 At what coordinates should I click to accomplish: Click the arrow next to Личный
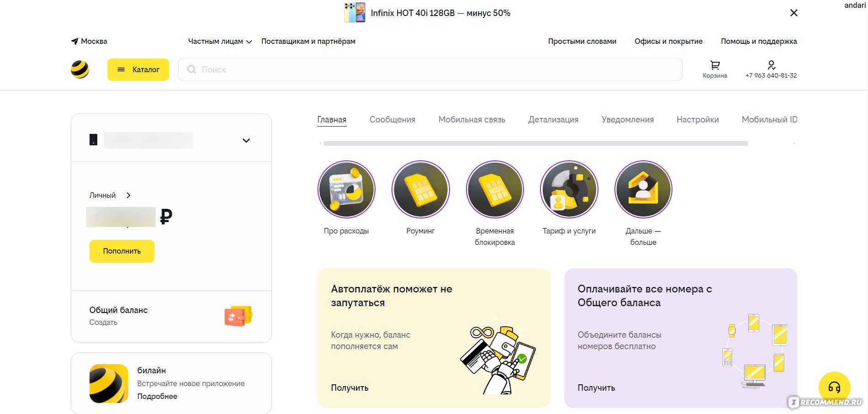point(128,195)
